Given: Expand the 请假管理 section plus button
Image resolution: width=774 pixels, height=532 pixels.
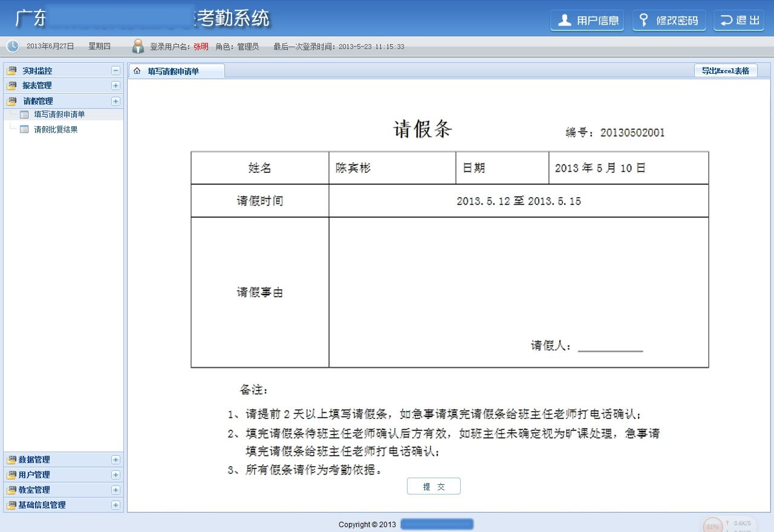Looking at the screenshot, I should click(115, 101).
